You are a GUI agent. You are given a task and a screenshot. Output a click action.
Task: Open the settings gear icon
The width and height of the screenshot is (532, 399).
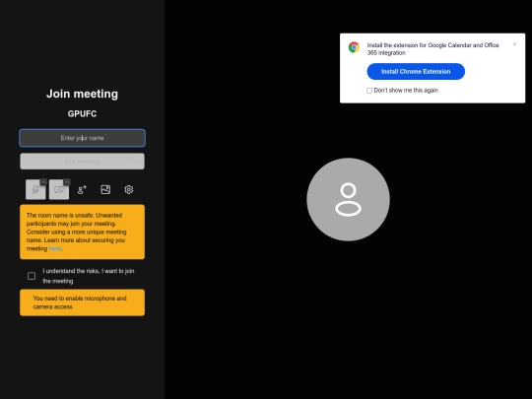[129, 190]
